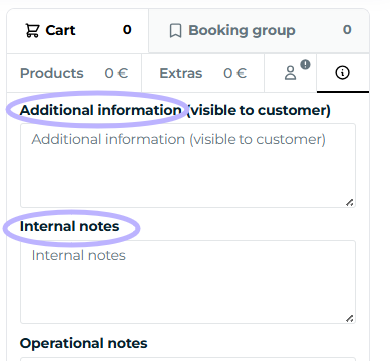This screenshot has width=390, height=361.
Task: Click the alert badge on customer icon
Action: click(305, 64)
